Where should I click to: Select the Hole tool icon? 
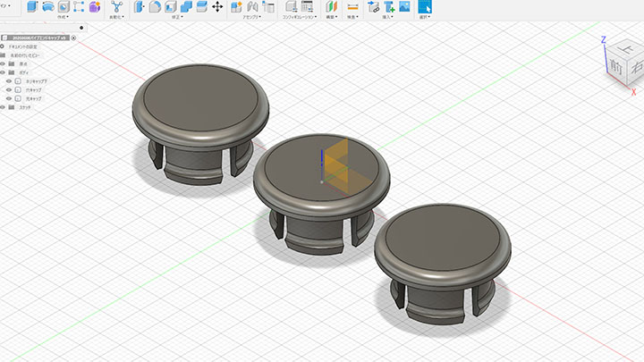[x=64, y=6]
